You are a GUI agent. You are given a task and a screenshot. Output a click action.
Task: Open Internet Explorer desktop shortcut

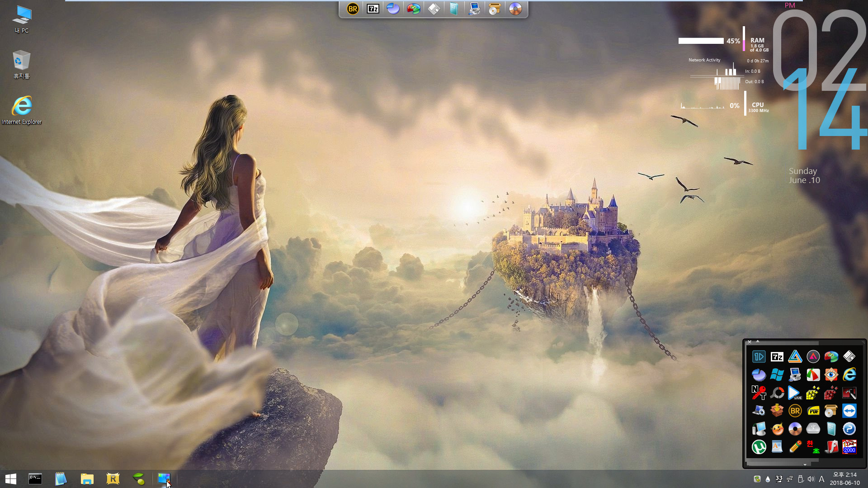(22, 110)
